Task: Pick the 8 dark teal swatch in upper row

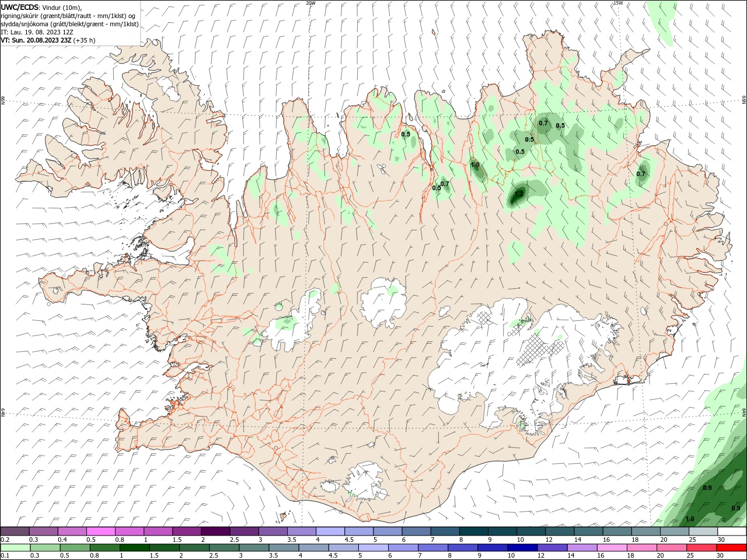Action: point(474,531)
